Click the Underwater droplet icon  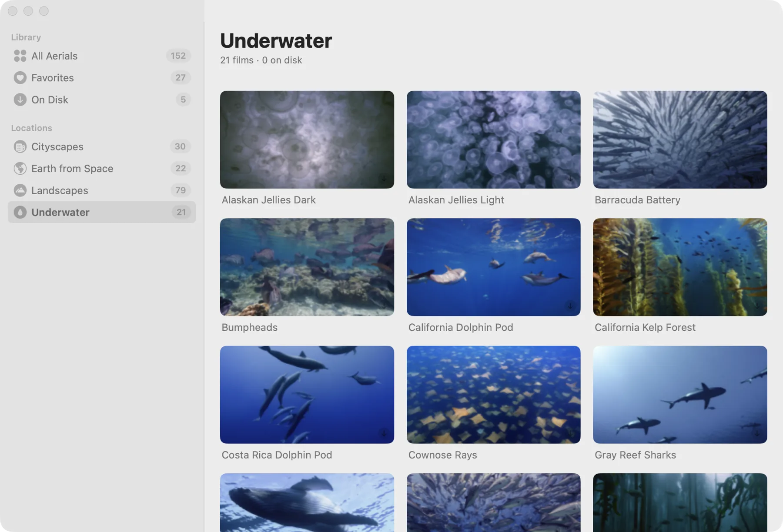20,212
